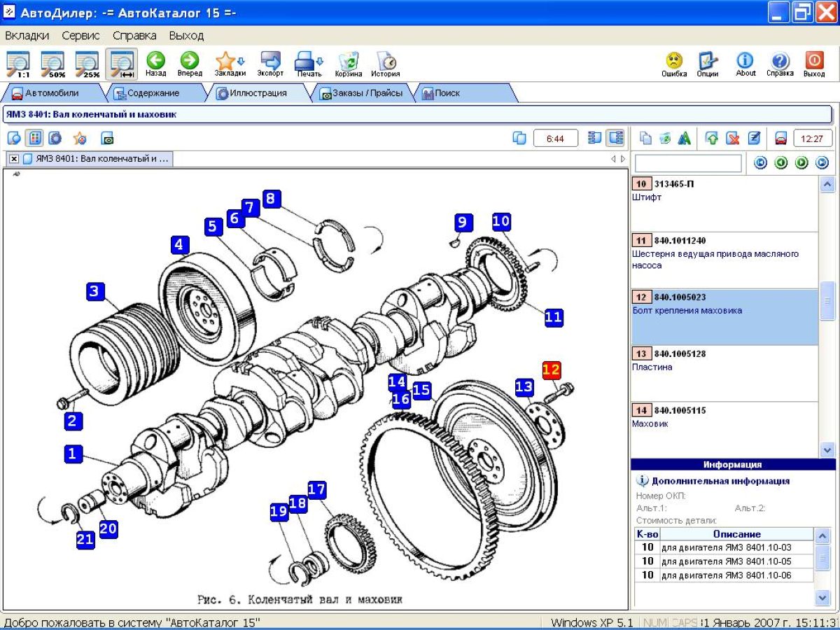Open the Вкладки menu
The height and width of the screenshot is (630, 840).
tap(27, 35)
